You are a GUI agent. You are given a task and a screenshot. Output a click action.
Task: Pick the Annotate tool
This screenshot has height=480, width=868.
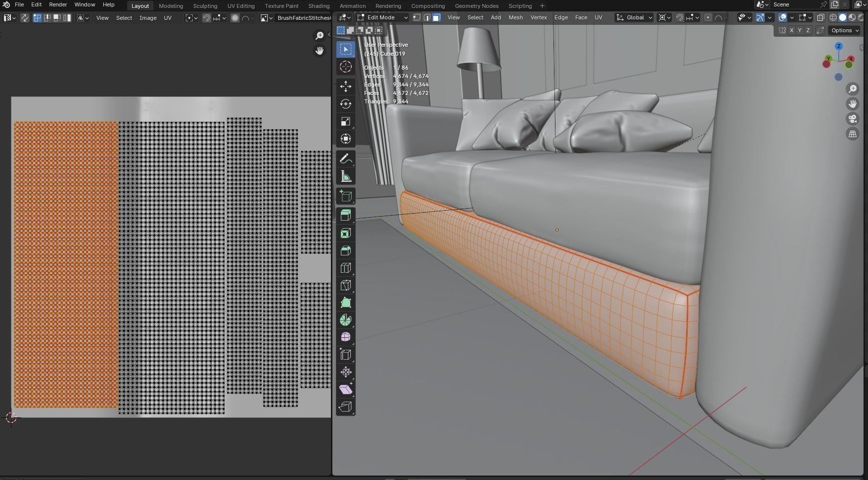coord(346,159)
